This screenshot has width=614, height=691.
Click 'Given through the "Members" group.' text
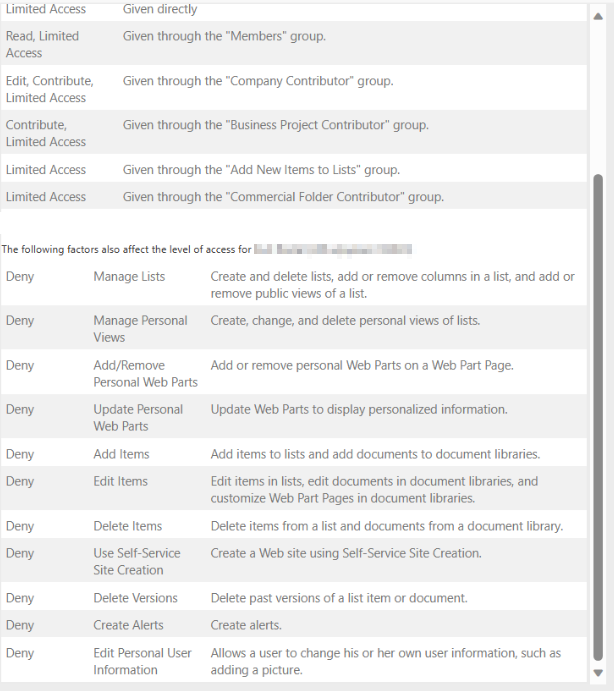[x=224, y=36]
